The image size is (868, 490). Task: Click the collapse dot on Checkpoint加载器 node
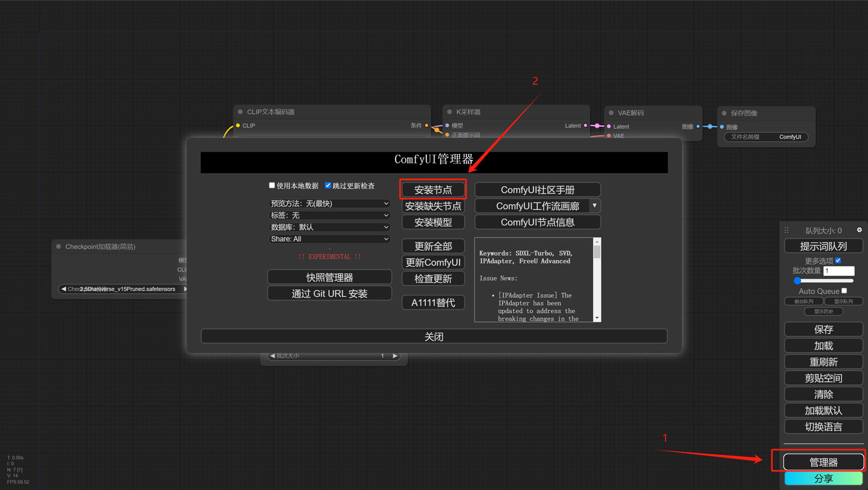[58, 247]
